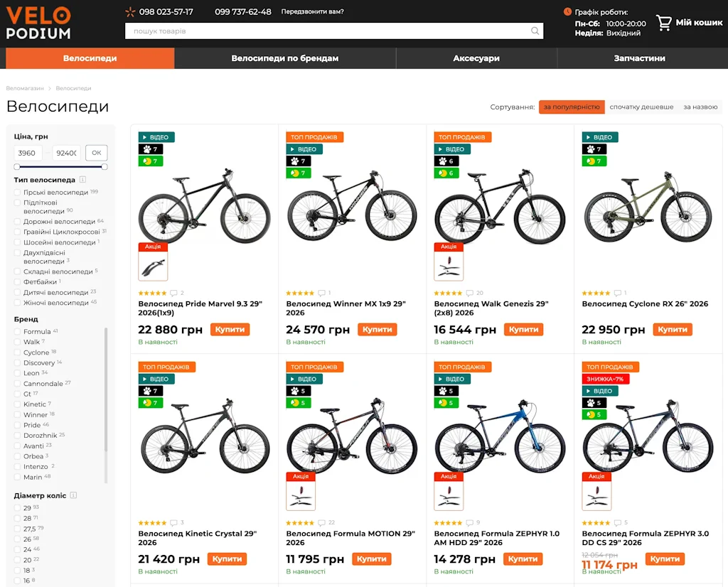
Task: Buy the Cyclone RX 26 bike
Action: [x=673, y=330]
